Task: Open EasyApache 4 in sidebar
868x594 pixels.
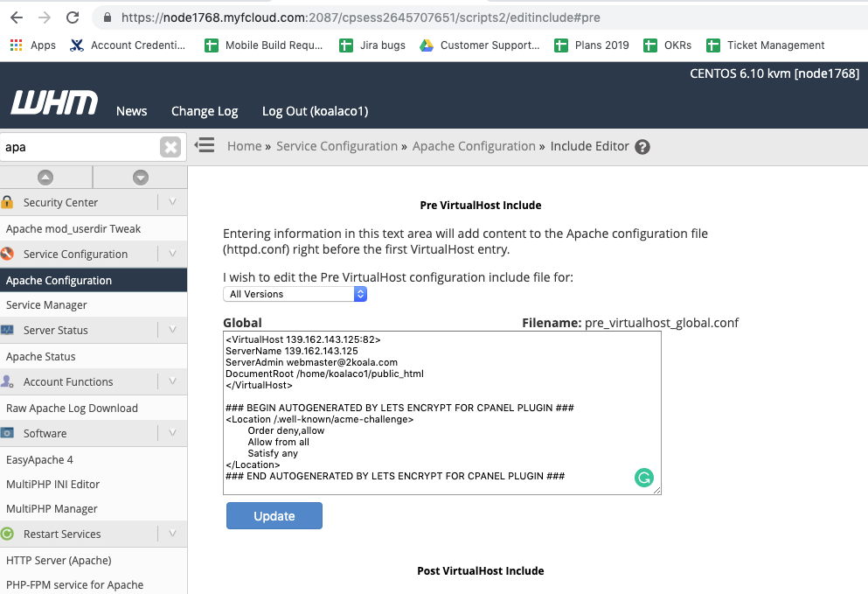Action: pos(40,459)
